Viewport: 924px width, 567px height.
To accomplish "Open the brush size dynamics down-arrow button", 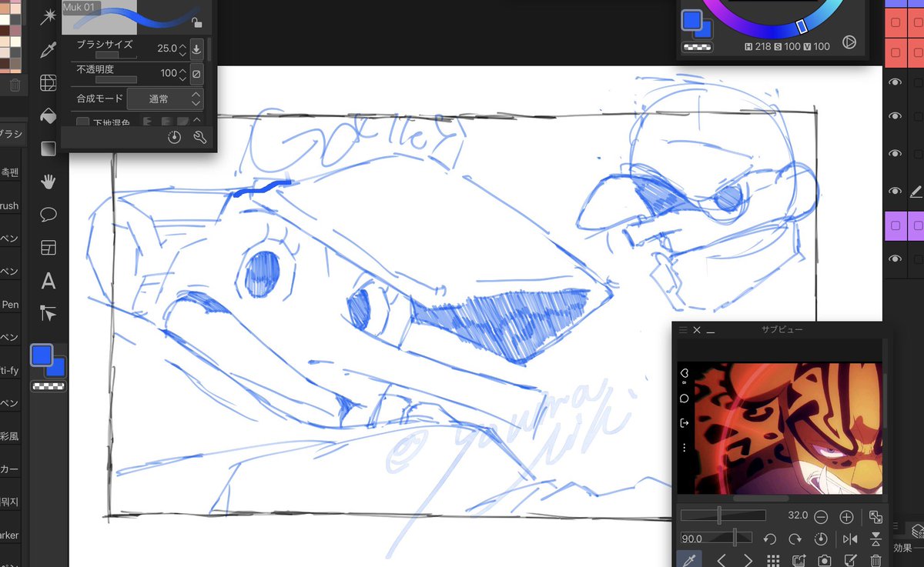I will pyautogui.click(x=196, y=49).
